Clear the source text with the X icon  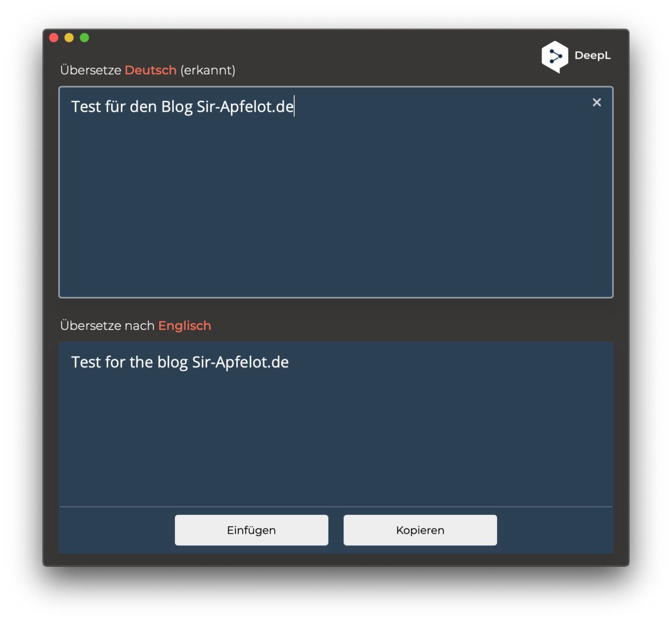pyautogui.click(x=596, y=102)
